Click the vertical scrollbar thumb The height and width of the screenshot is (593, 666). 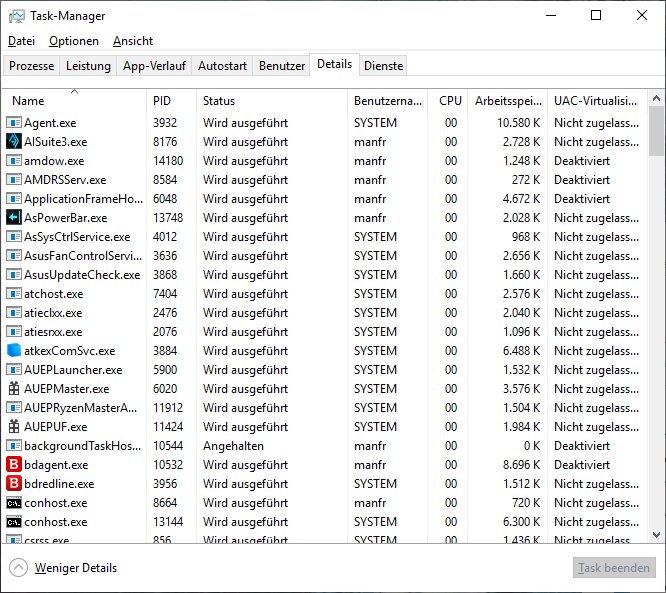coord(656,131)
